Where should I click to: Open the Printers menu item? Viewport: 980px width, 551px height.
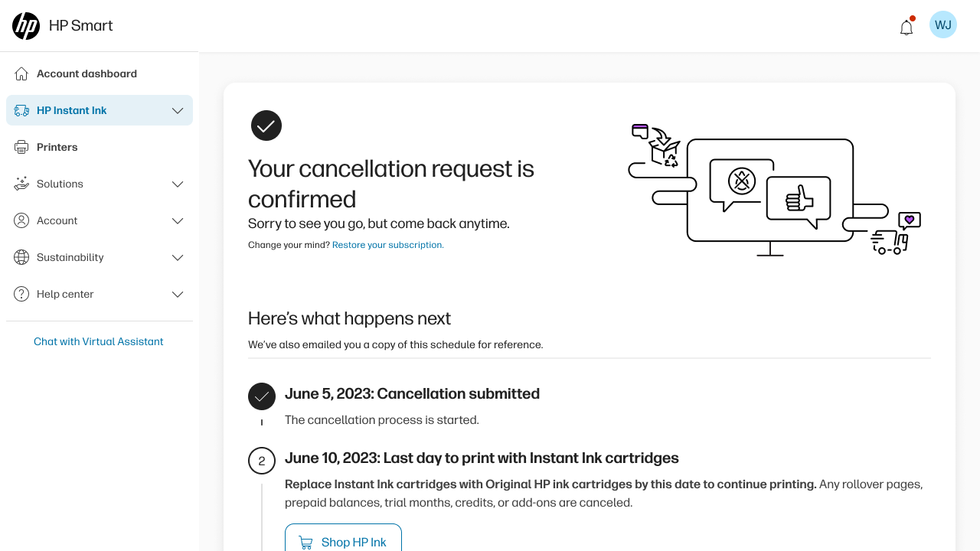tap(100, 147)
